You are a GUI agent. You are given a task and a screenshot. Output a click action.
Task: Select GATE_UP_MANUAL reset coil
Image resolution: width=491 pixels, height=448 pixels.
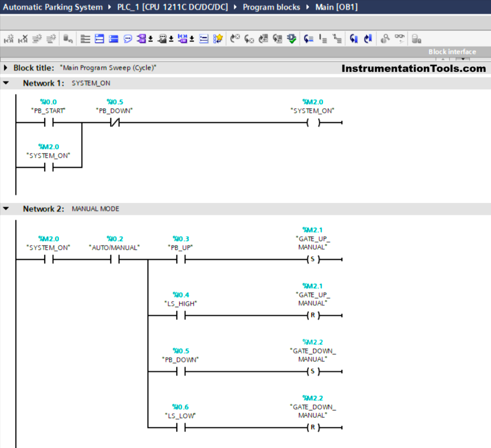click(x=313, y=315)
